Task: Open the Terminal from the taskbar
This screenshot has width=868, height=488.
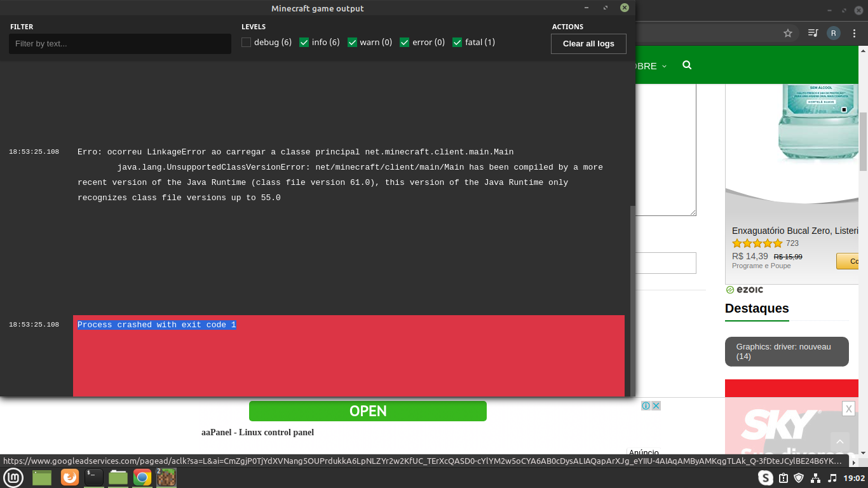Action: pyautogui.click(x=93, y=478)
